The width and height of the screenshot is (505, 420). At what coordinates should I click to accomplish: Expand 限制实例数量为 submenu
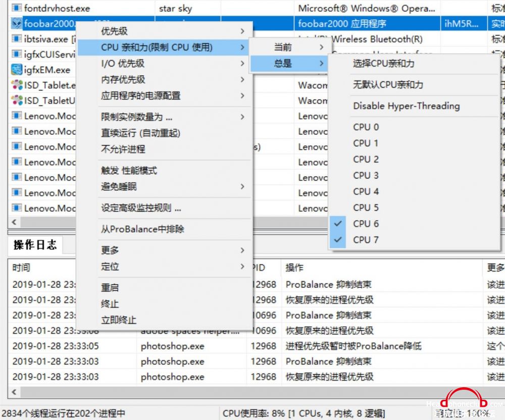[x=164, y=117]
